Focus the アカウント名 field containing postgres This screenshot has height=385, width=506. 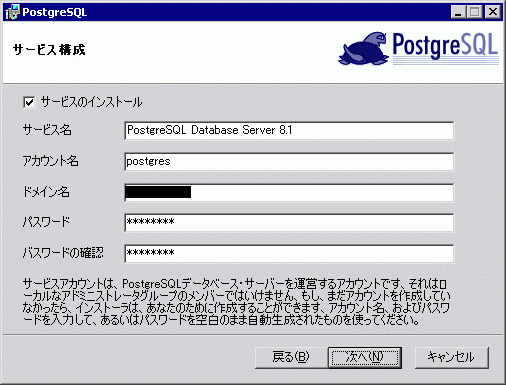pos(289,162)
